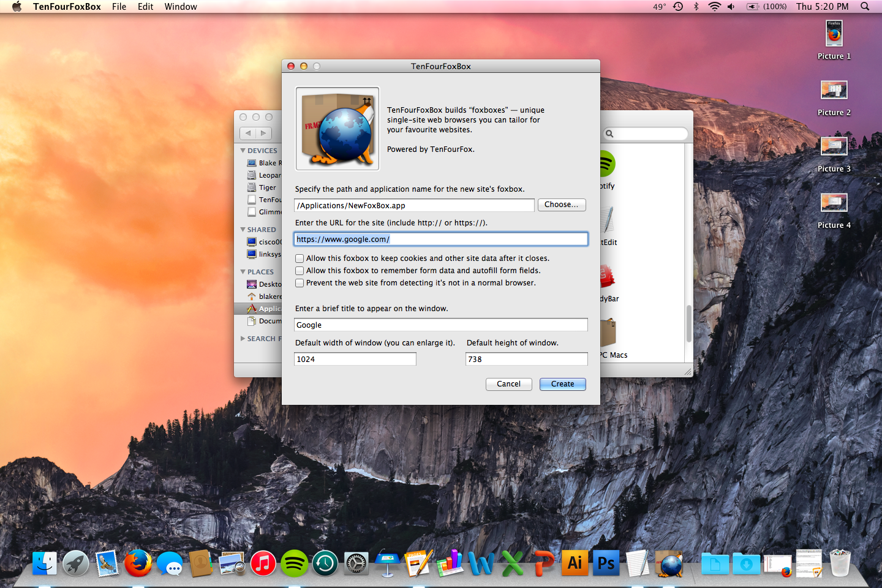The image size is (882, 588).
Task: Click the default width field showing 1024
Action: 355,359
